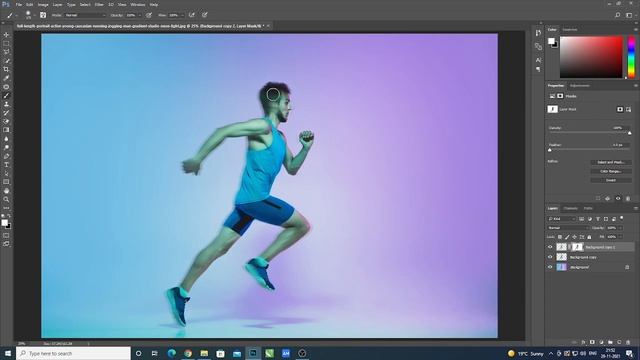This screenshot has width=640, height=360.
Task: Select the Pen tool
Action: point(6,156)
